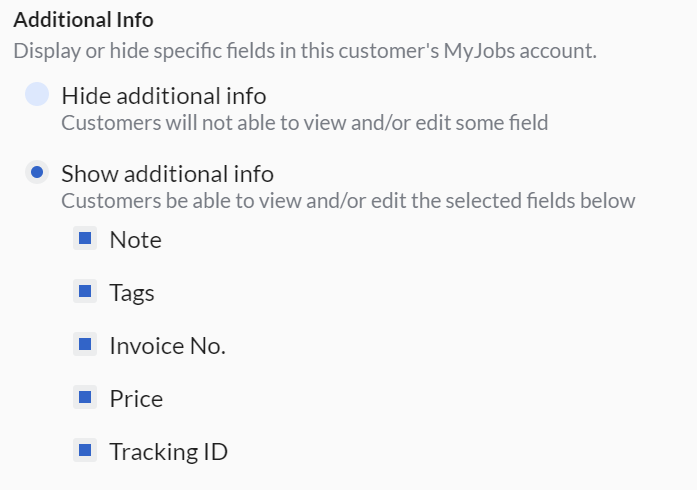Click the 'Additional Info' section heading
697x490 pixels.
coord(83,19)
